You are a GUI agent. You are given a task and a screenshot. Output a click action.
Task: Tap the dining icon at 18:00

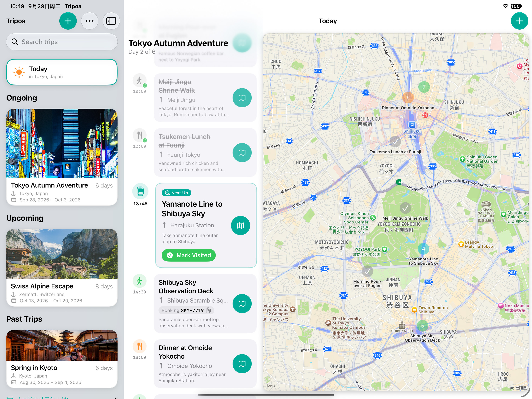(x=140, y=346)
